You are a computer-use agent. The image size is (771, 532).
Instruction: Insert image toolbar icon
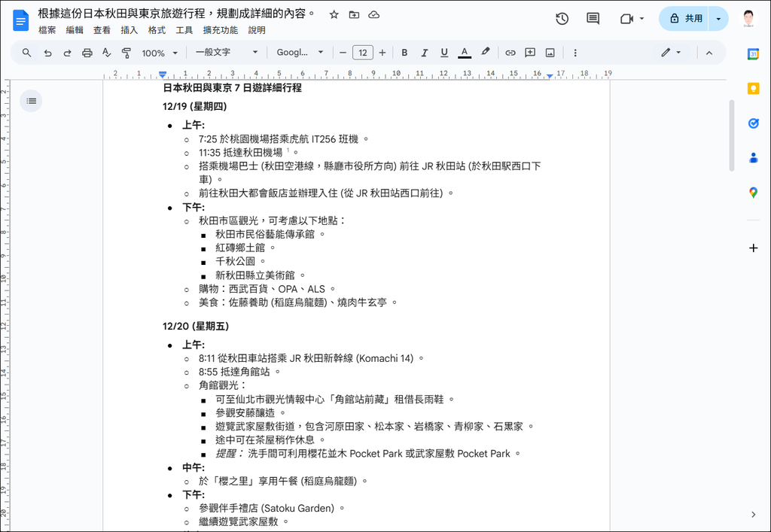coord(550,53)
